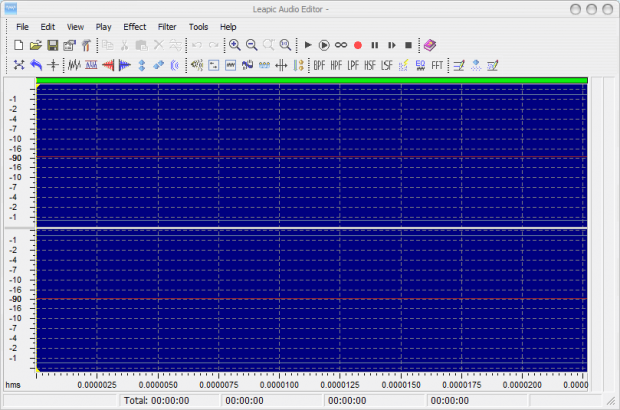620x410 pixels.
Task: Open the help book icon
Action: click(429, 45)
